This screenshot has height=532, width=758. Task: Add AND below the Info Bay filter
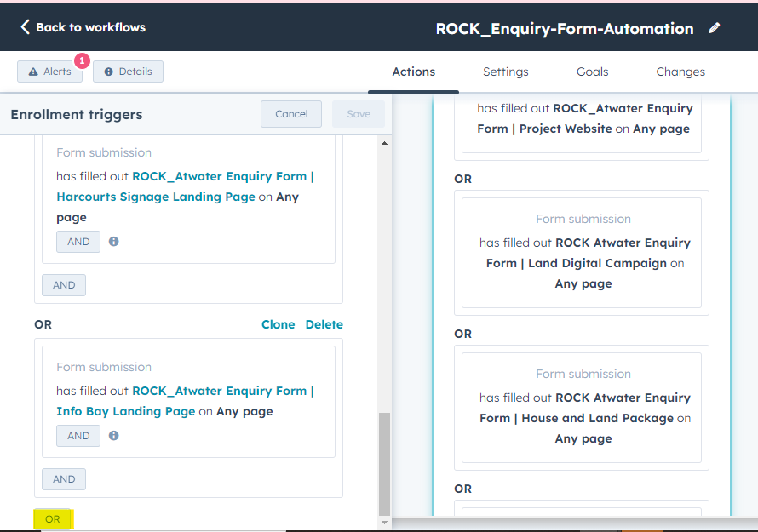click(64, 479)
